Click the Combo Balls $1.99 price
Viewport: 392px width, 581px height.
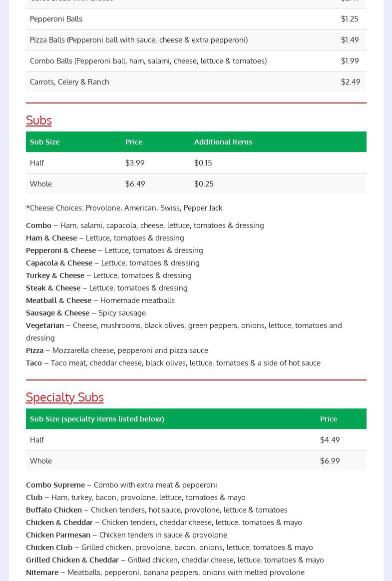pos(350,61)
